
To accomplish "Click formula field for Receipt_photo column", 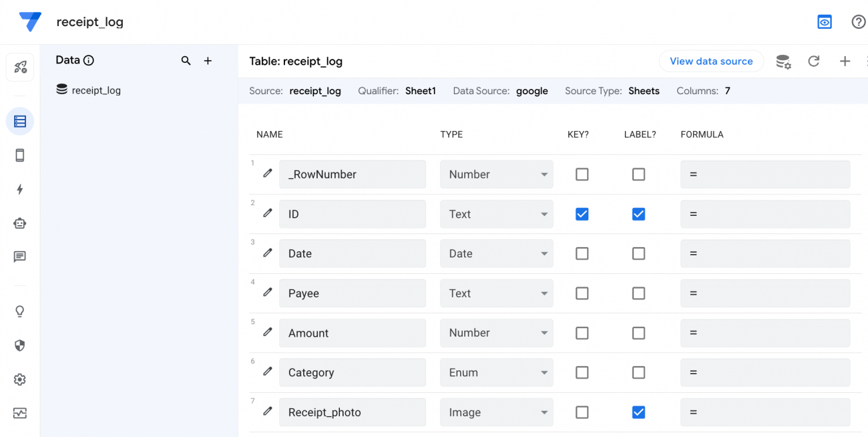I will click(765, 412).
